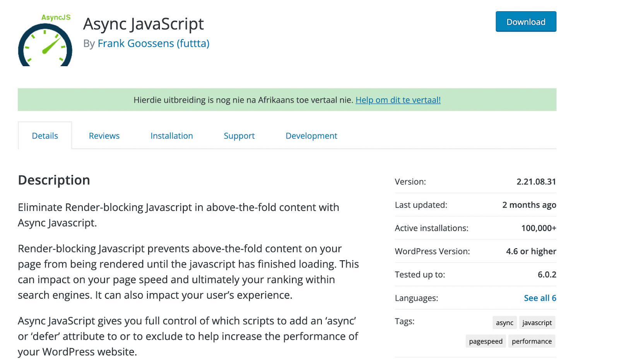Click the '100,000+' active installations value
This screenshot has width=619, height=364.
(x=539, y=228)
